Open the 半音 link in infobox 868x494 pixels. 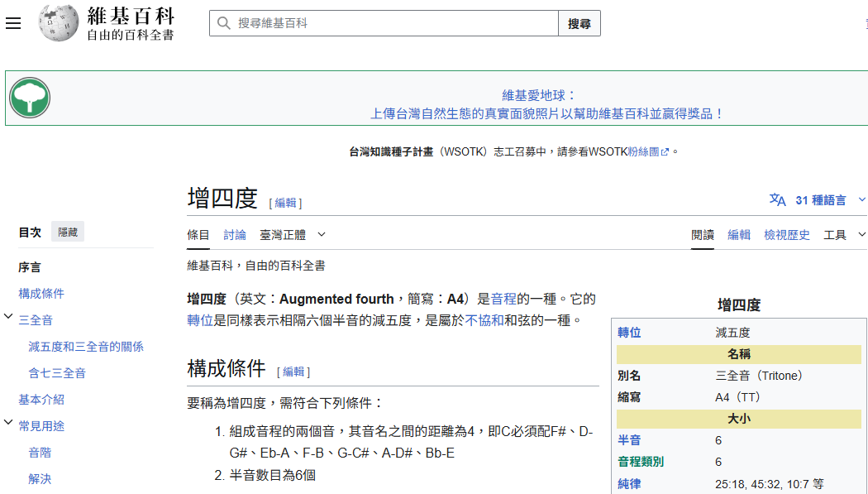(629, 440)
